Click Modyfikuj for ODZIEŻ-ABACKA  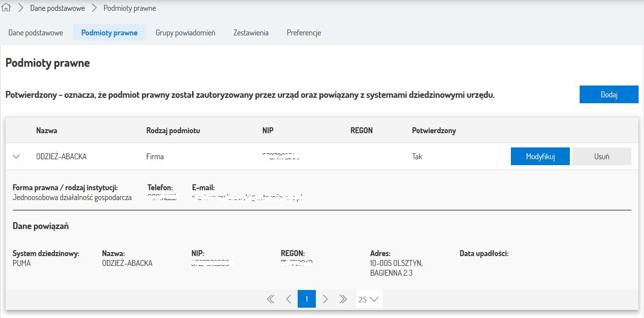[540, 157]
